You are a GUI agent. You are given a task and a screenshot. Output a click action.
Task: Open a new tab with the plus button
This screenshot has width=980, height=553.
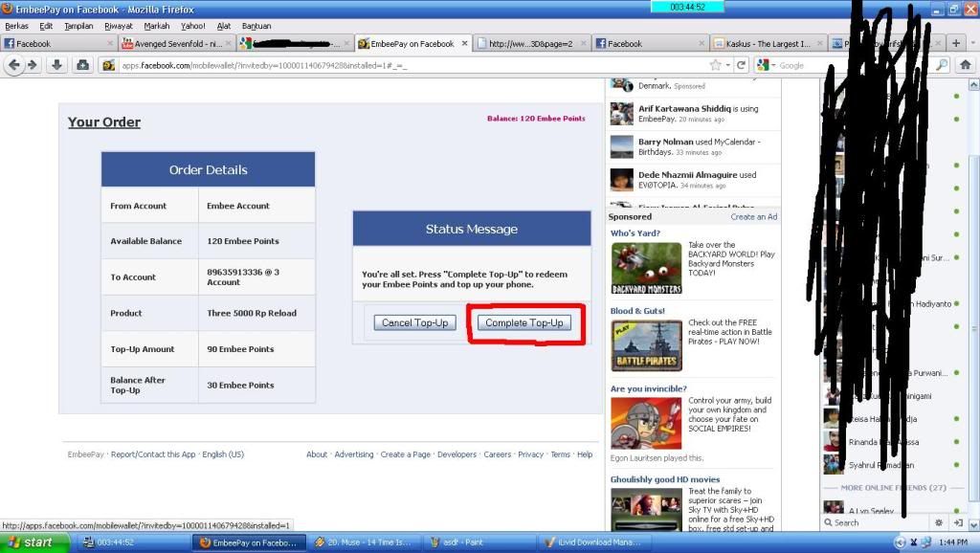956,43
